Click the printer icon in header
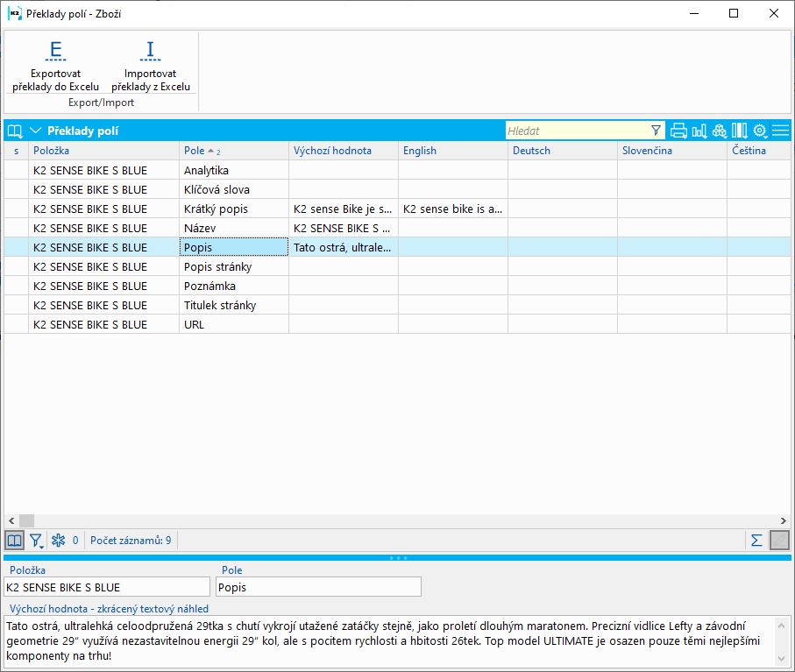The image size is (795, 672). (x=678, y=131)
